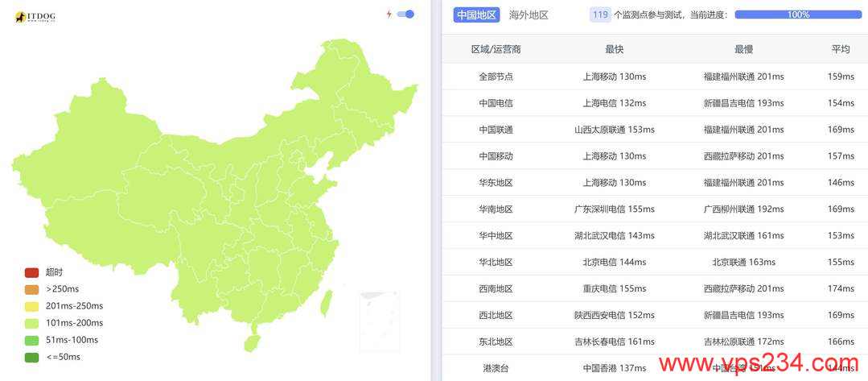This screenshot has width=868, height=381.
Task: Click the 中国电信 154ms average value
Action: 841,103
